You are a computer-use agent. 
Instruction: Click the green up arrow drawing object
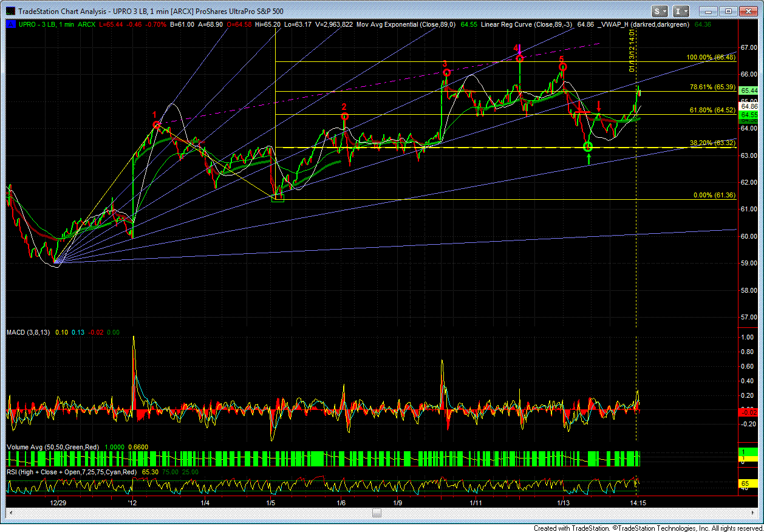(x=588, y=160)
